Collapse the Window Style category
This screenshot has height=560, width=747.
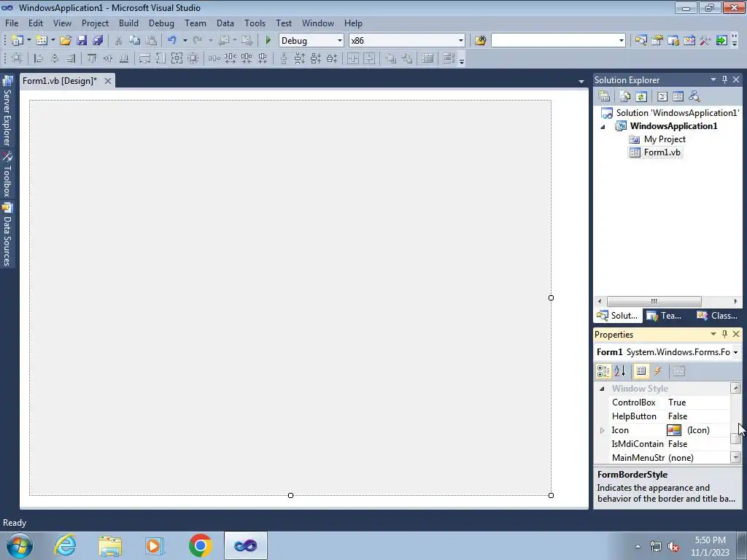pos(602,389)
